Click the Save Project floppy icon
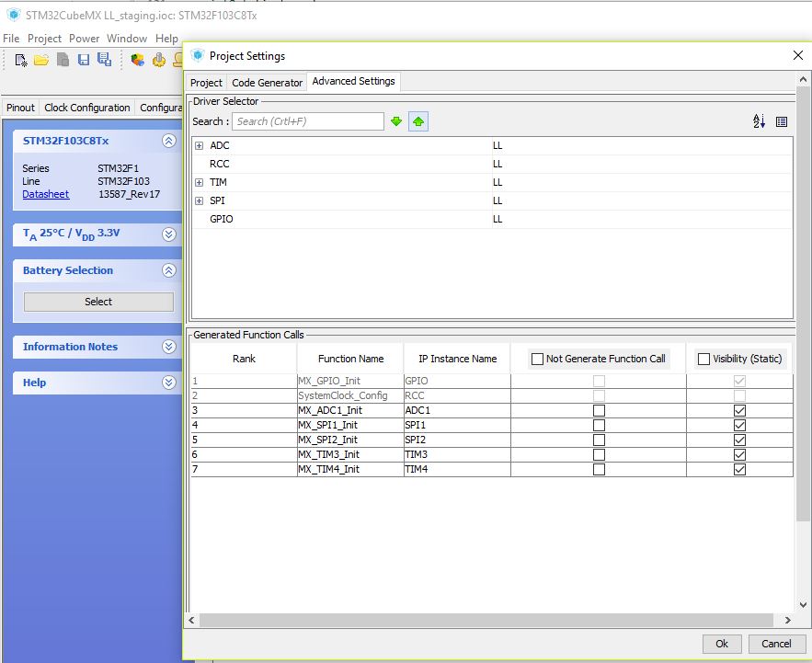The width and height of the screenshot is (812, 663). tap(84, 60)
